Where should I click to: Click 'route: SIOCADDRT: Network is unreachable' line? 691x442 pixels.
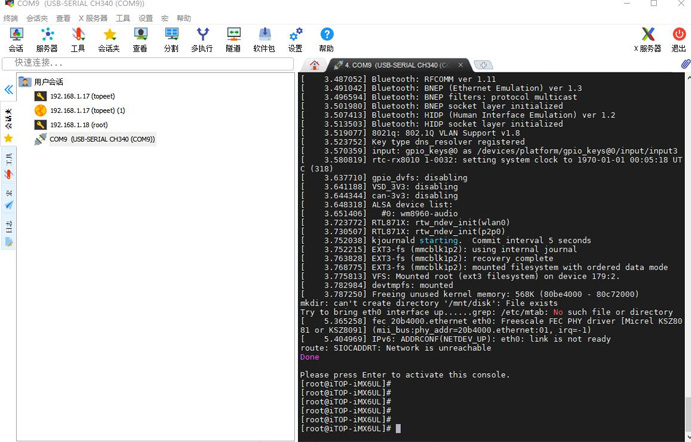395,348
